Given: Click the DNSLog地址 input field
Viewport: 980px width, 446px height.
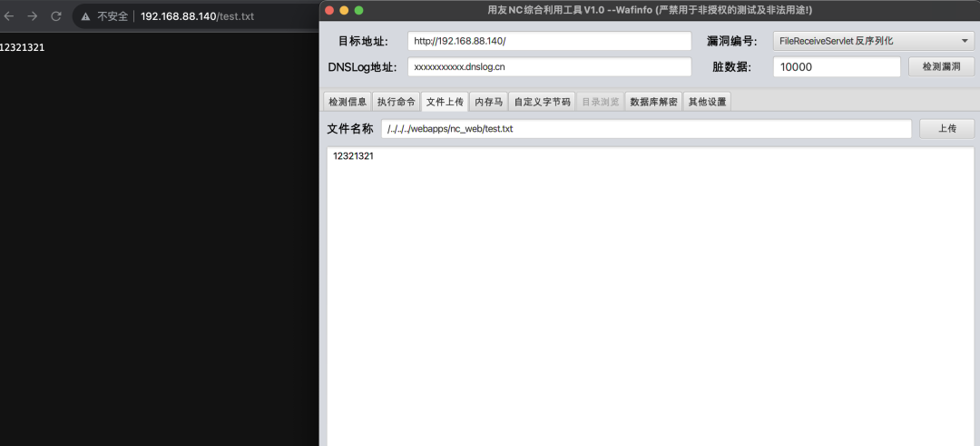Looking at the screenshot, I should [x=549, y=67].
